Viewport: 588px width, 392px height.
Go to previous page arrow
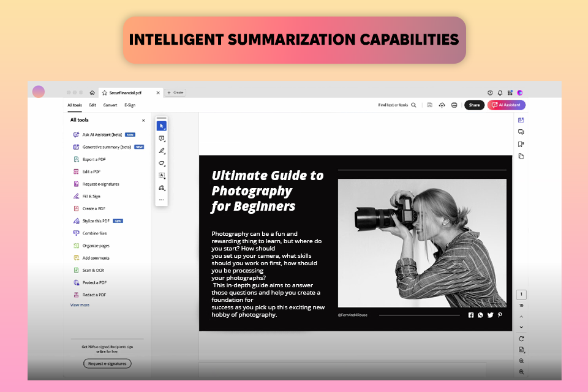point(521,317)
